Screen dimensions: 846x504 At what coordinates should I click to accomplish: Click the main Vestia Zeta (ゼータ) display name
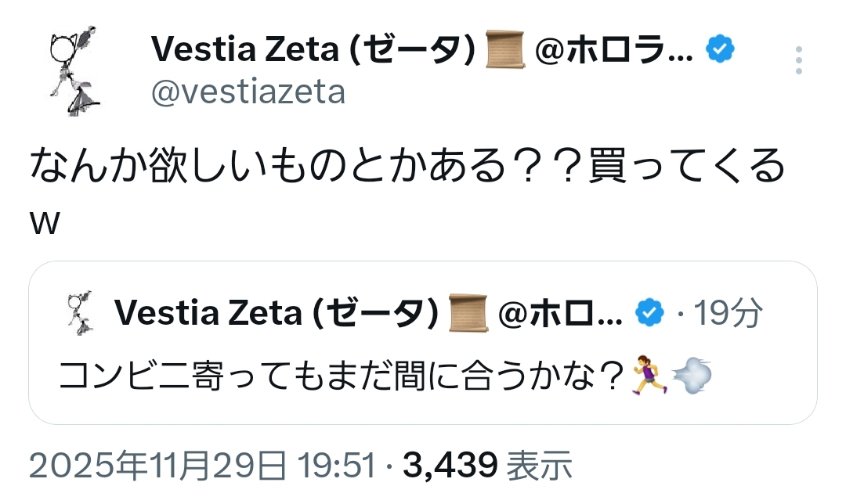click(x=313, y=52)
